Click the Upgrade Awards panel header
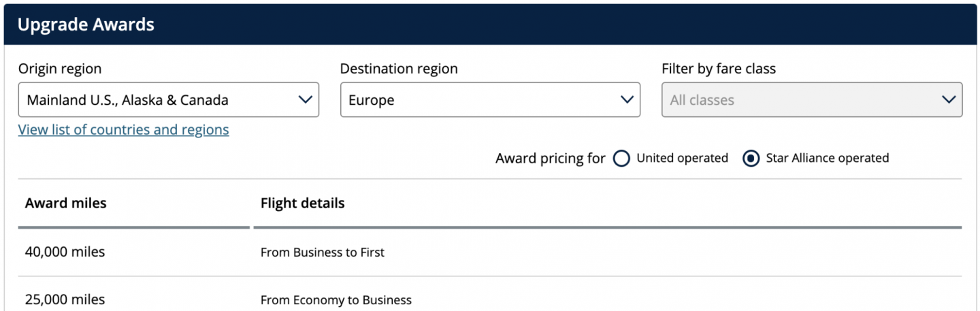Viewport: 980px width, 311px height. point(86,25)
